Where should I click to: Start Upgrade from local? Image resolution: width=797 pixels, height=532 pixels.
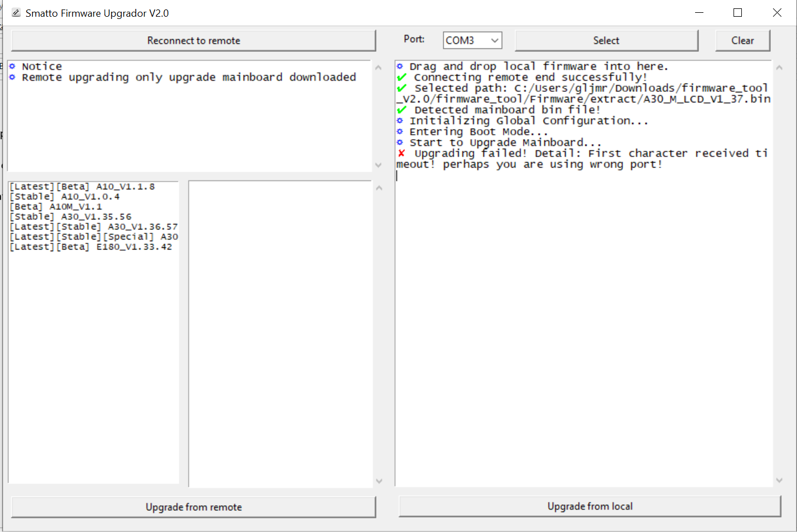[590, 506]
